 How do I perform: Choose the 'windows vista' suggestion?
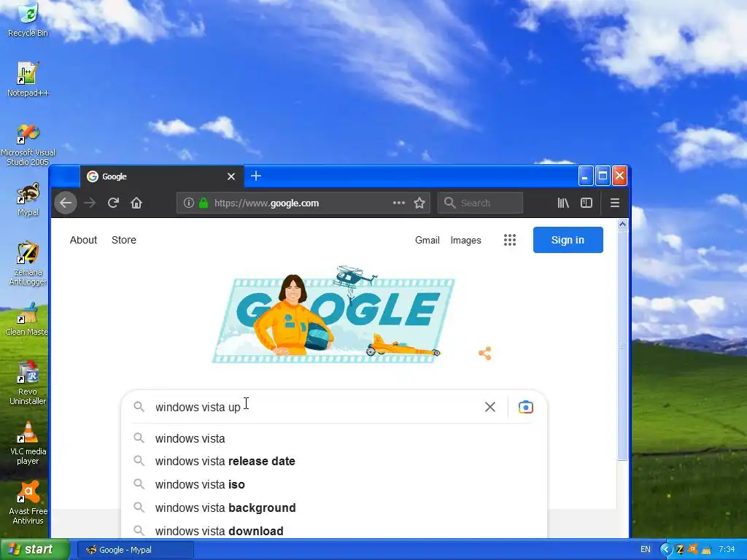click(x=333, y=438)
